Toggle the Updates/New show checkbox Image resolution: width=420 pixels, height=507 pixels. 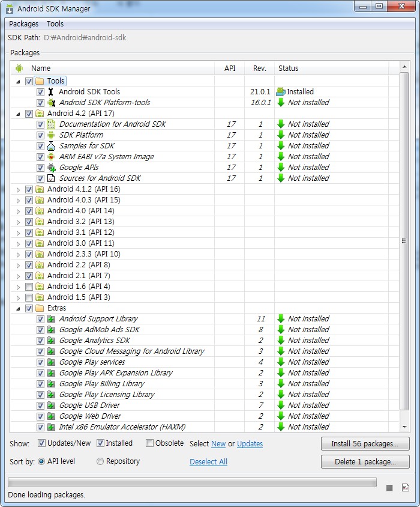(x=41, y=443)
